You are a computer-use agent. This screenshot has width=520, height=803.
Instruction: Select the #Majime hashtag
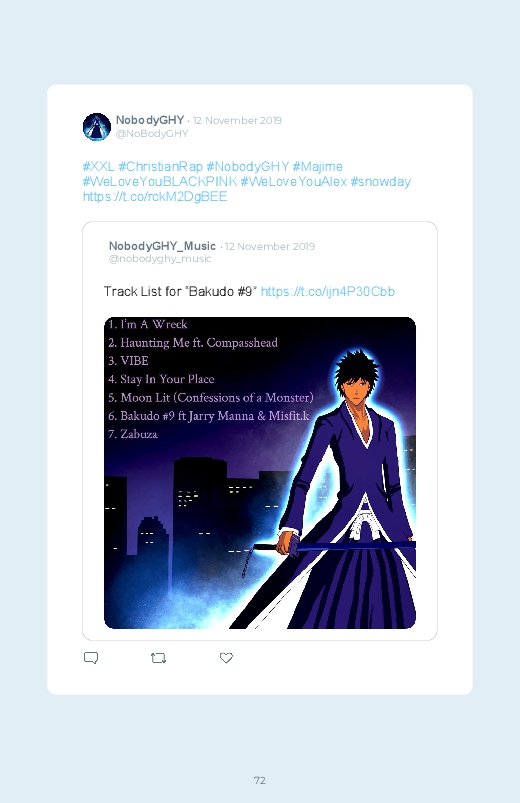[x=318, y=166]
